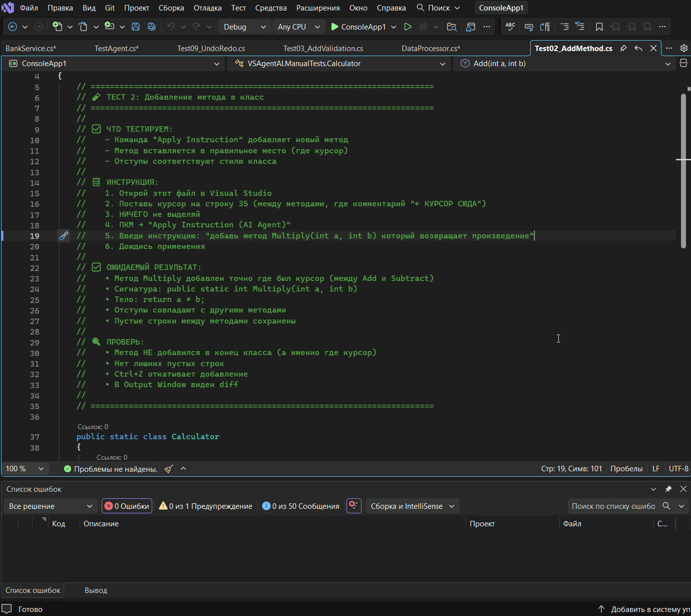Image resolution: width=691 pixels, height=616 pixels.
Task: Start without debugging using outlined play icon
Action: (408, 27)
